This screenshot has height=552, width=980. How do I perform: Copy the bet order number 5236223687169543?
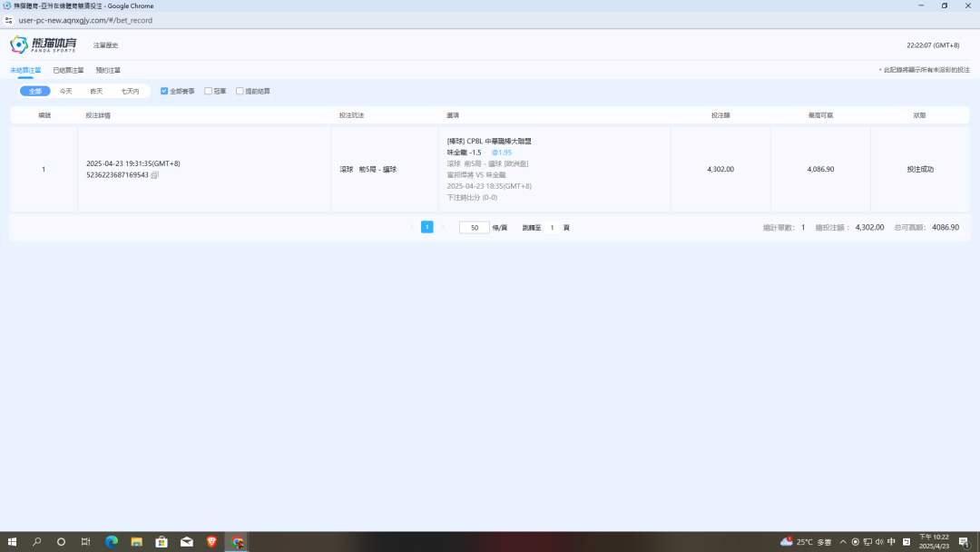point(155,175)
